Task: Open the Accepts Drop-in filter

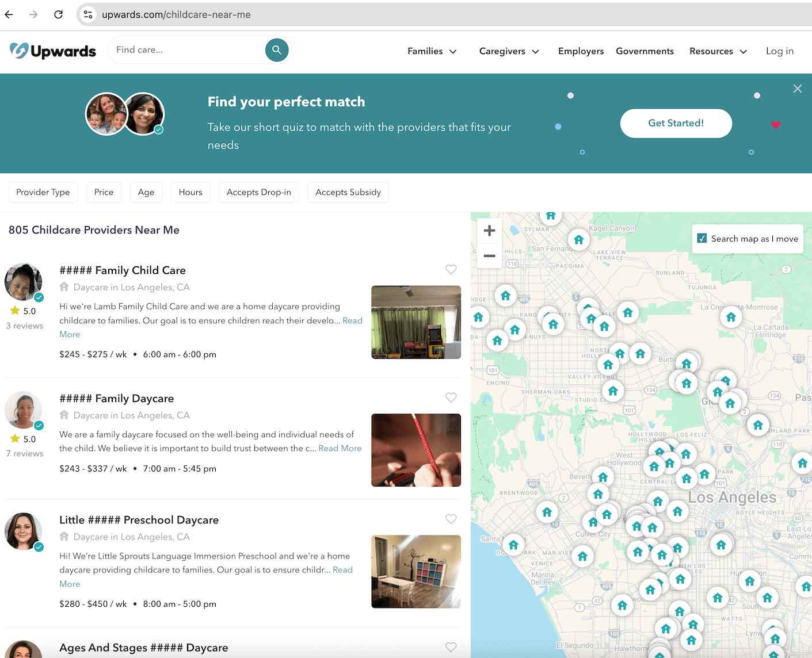Action: (x=259, y=192)
